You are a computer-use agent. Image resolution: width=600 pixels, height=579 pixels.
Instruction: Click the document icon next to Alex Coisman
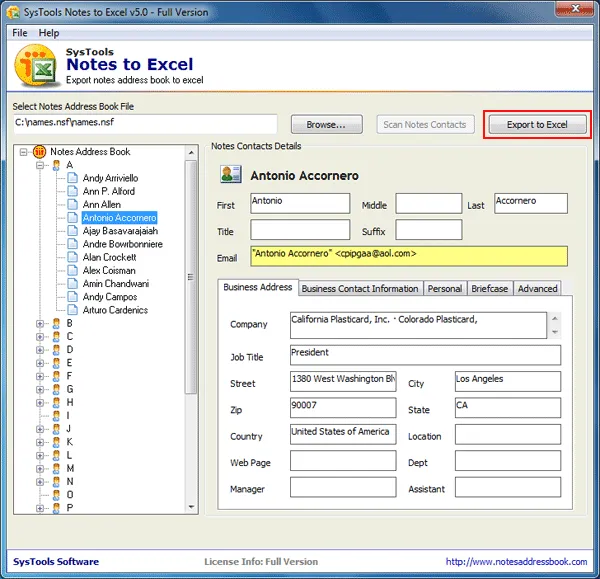click(x=73, y=270)
